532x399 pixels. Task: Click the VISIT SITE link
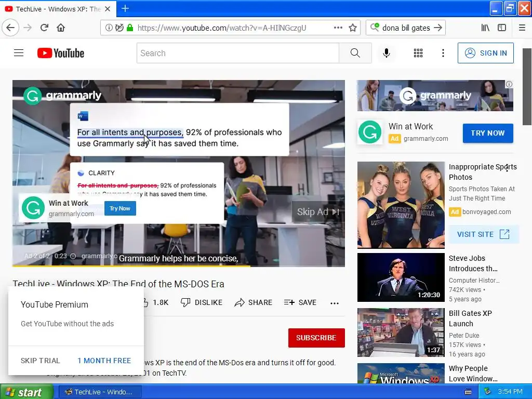coord(484,234)
